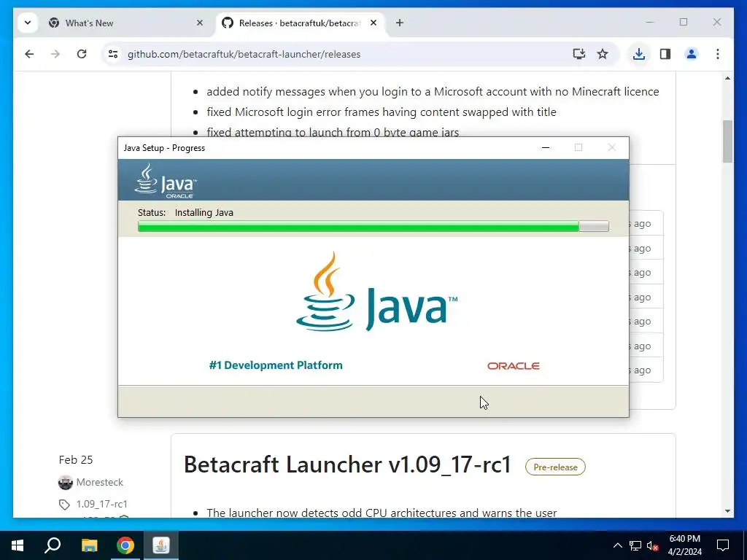Switch to the What's New tab

126,23
